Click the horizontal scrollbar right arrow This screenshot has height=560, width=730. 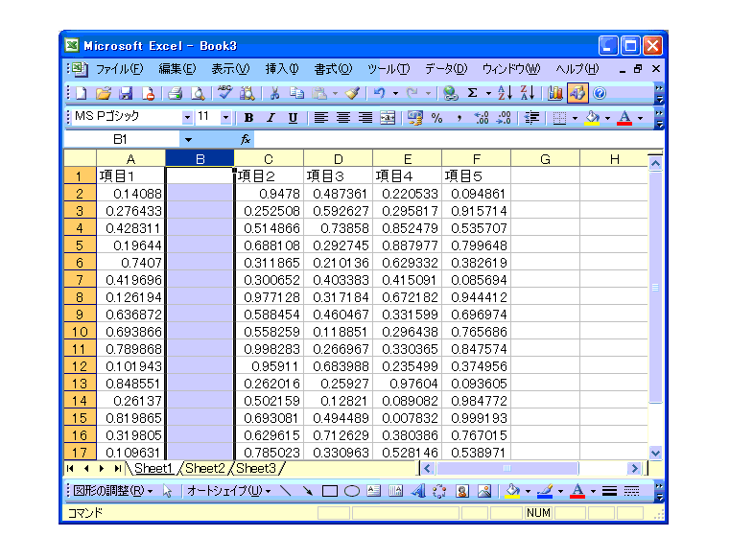pos(634,468)
